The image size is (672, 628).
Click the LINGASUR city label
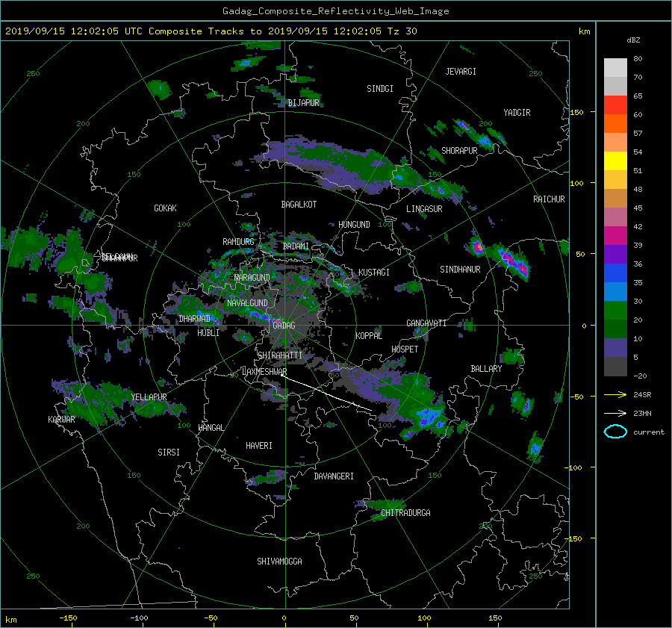pyautogui.click(x=424, y=209)
